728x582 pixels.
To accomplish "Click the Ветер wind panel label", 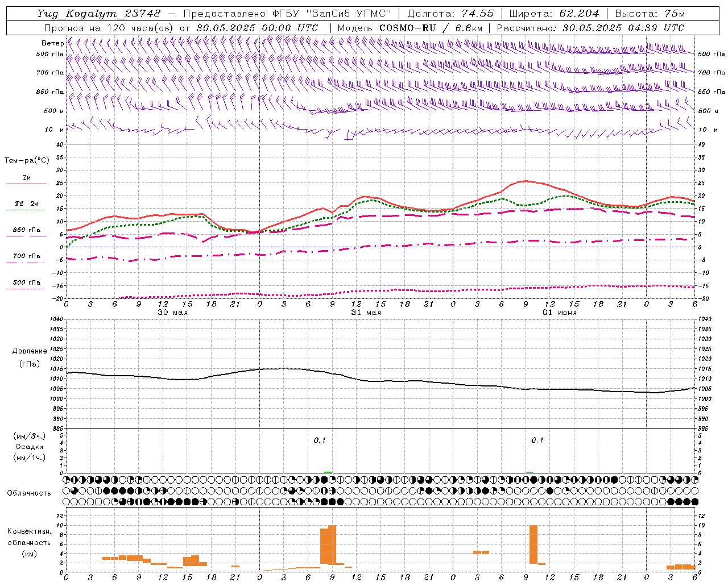I will [x=53, y=43].
